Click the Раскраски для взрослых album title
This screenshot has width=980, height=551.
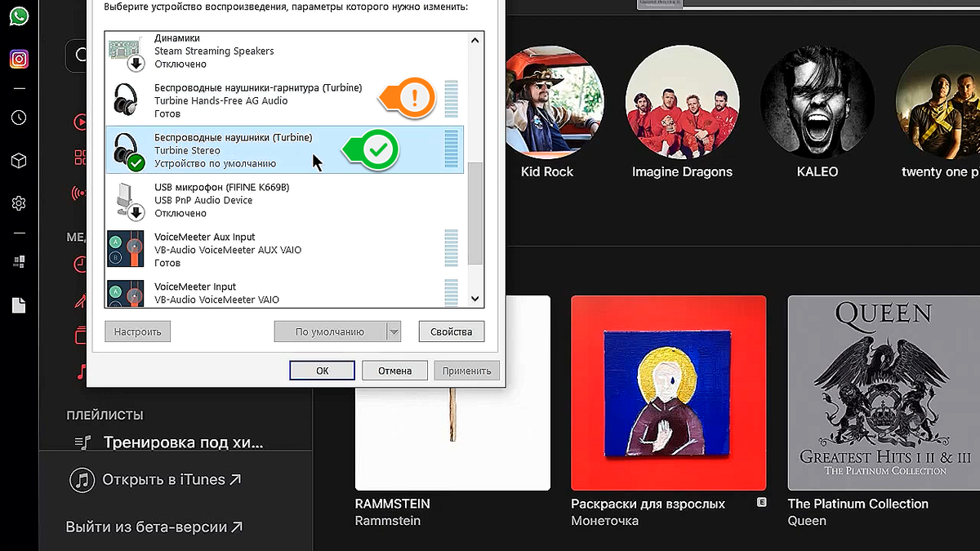(648, 504)
